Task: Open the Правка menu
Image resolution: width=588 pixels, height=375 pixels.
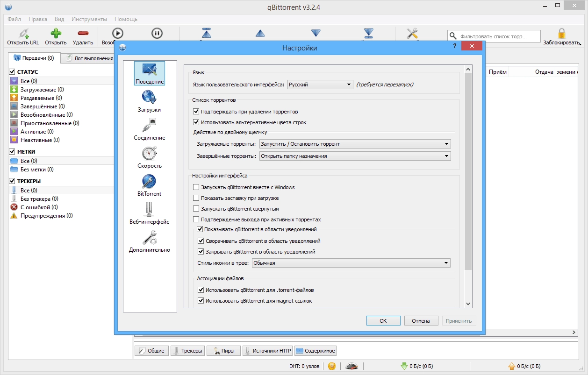Action: tap(38, 19)
